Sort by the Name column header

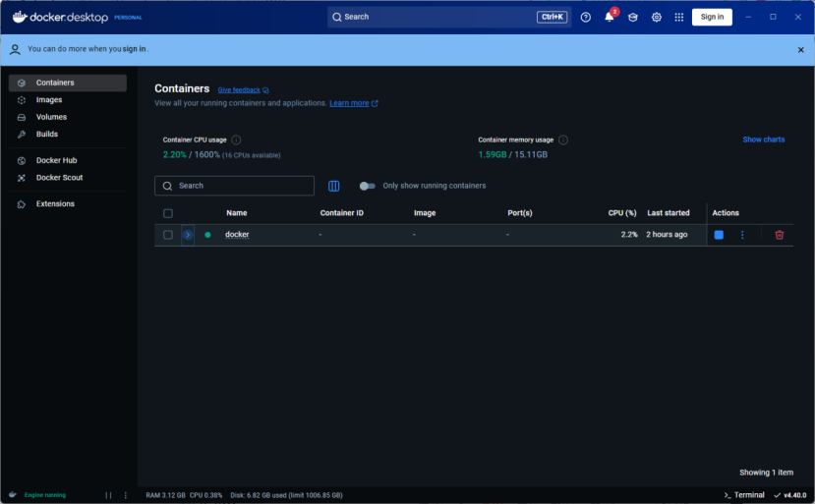(x=237, y=213)
